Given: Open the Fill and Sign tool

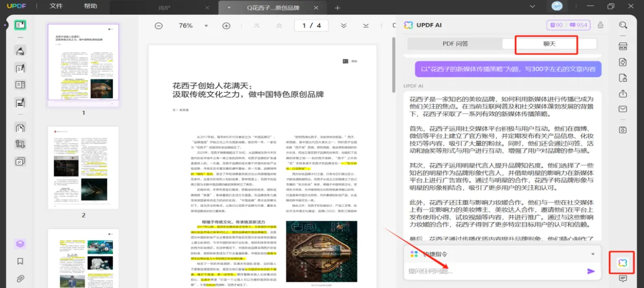Looking at the screenshot, I should click(x=20, y=102).
